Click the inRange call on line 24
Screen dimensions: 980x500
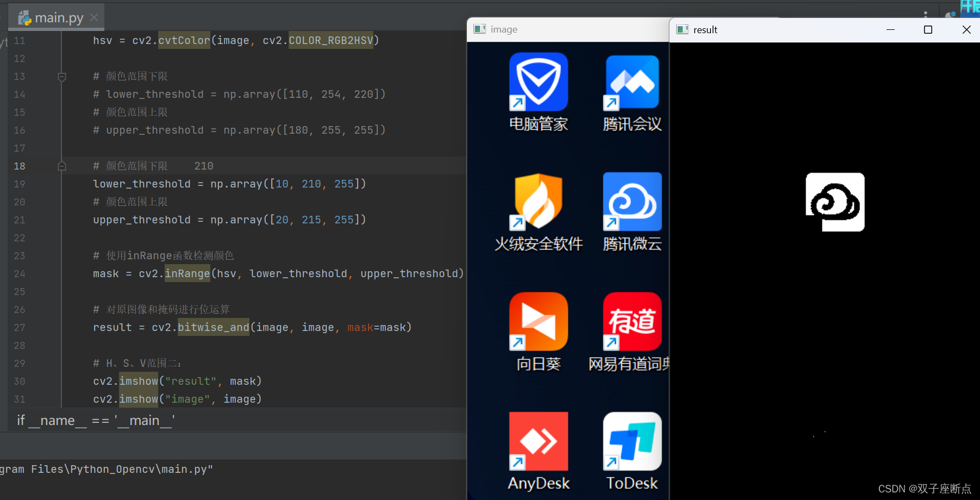(188, 273)
